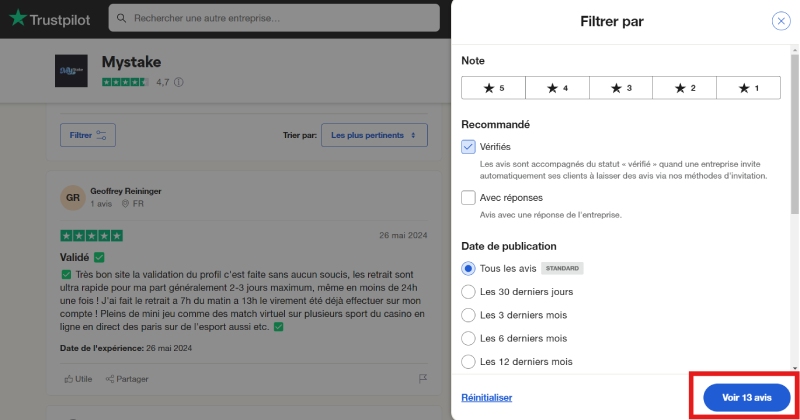Image resolution: width=800 pixels, height=420 pixels.
Task: Focus the Rechercher une autre entreprise field
Action: pos(274,18)
